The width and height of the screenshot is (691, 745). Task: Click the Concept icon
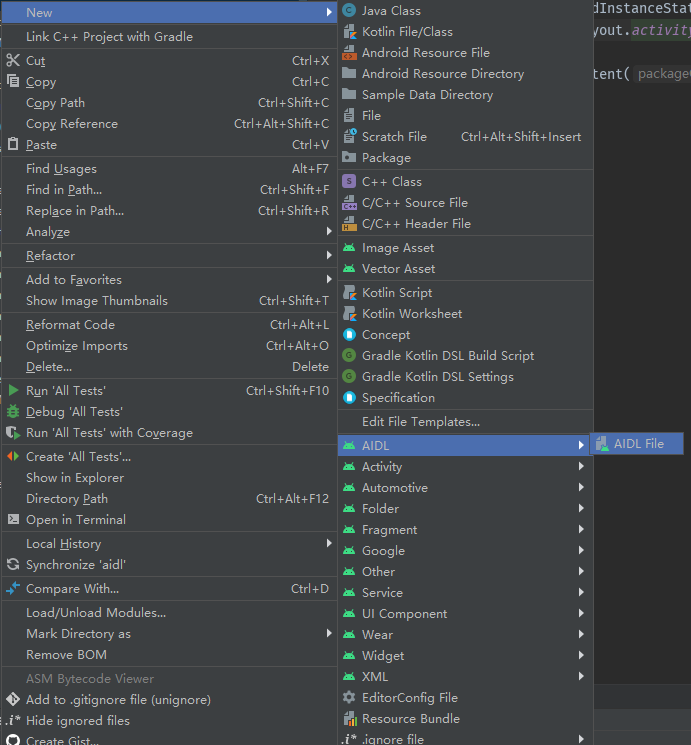point(349,334)
